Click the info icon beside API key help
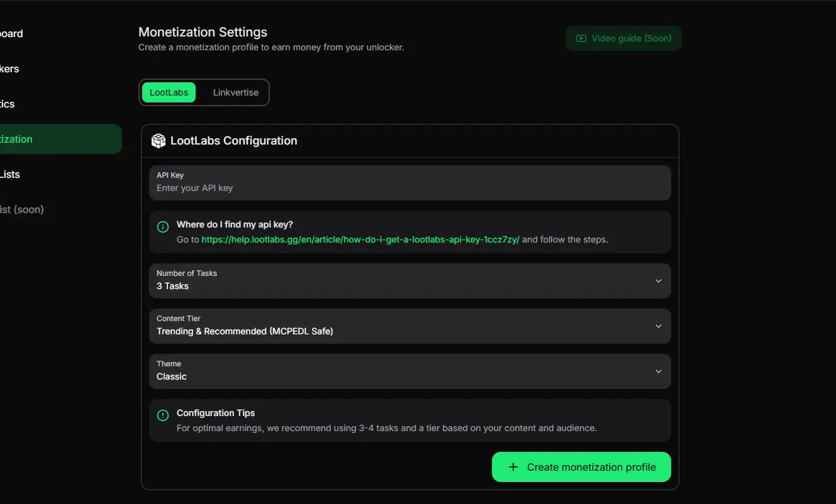The width and height of the screenshot is (836, 504). pyautogui.click(x=163, y=227)
